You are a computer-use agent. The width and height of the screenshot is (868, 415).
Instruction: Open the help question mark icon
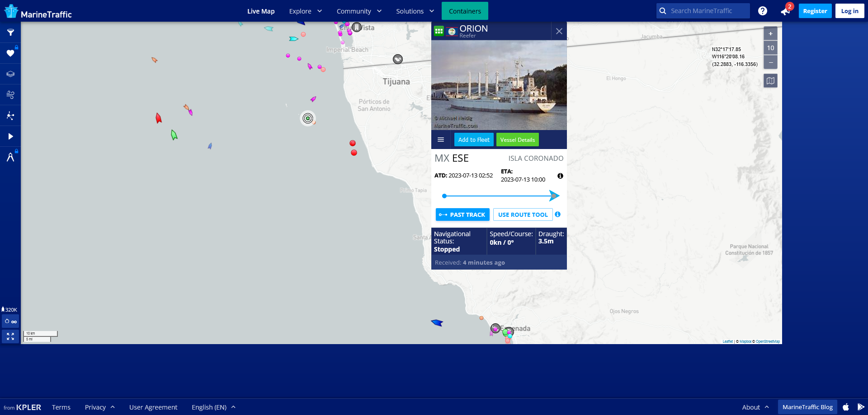pyautogui.click(x=762, y=11)
